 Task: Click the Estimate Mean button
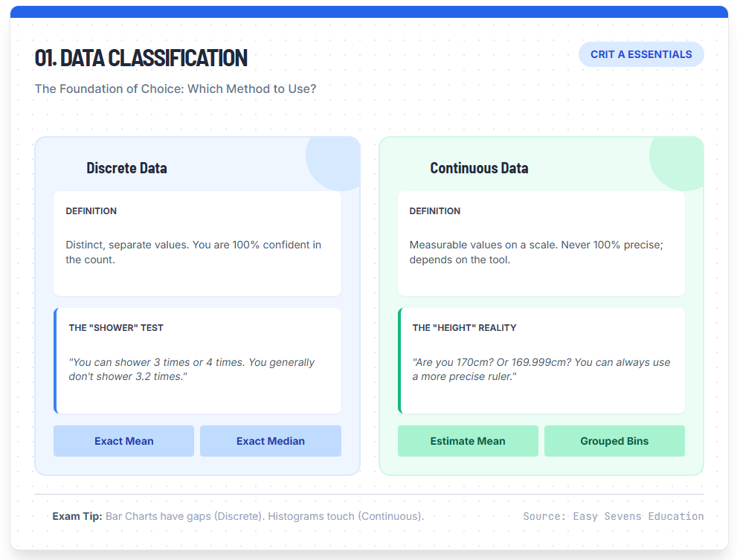pos(468,440)
